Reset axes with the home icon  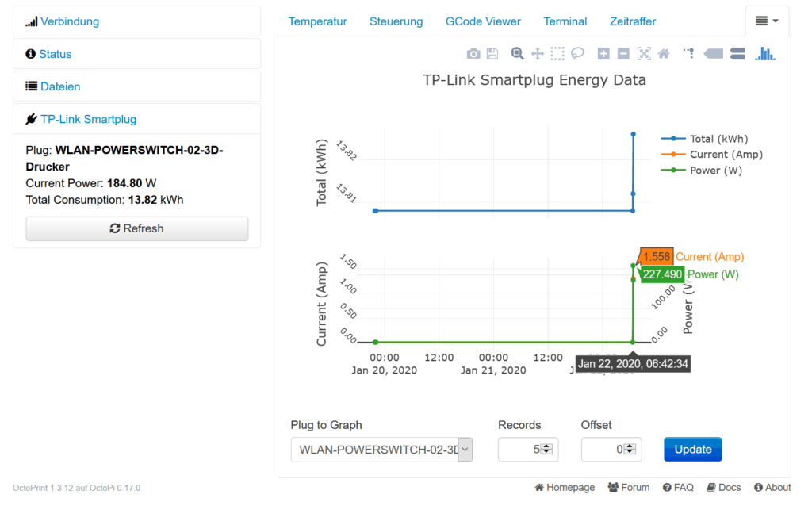[x=664, y=54]
